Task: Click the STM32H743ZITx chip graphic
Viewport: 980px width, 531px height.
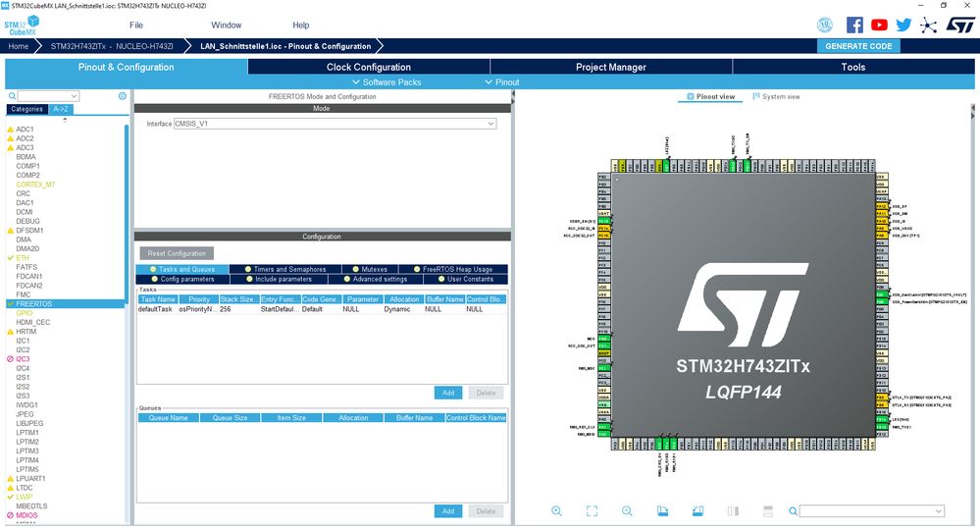Action: [744, 304]
